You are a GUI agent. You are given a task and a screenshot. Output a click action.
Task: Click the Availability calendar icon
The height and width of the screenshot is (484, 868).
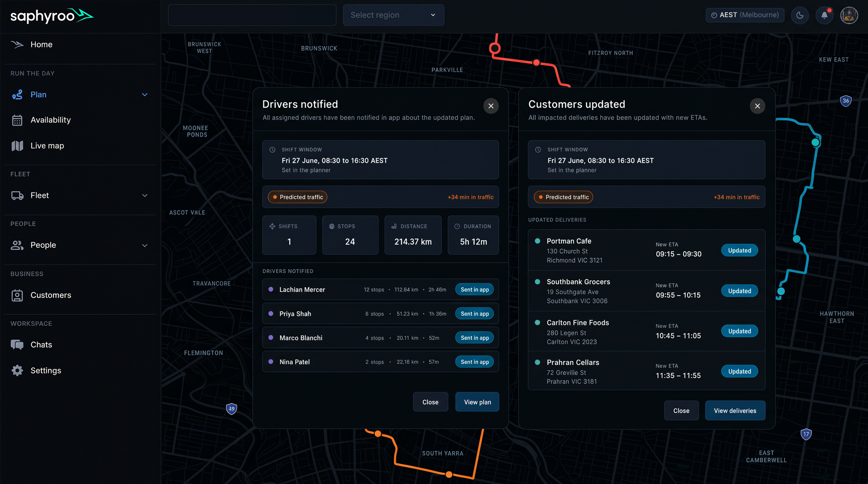[17, 120]
